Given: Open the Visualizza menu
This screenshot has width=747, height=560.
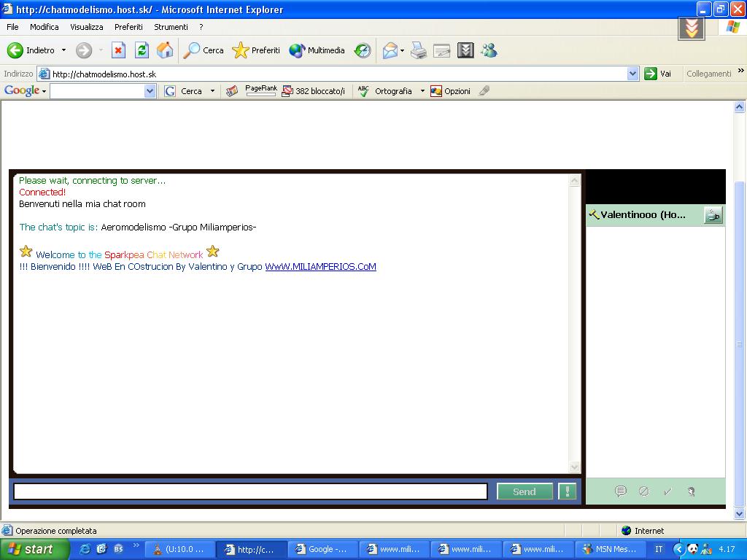Looking at the screenshot, I should point(87,27).
